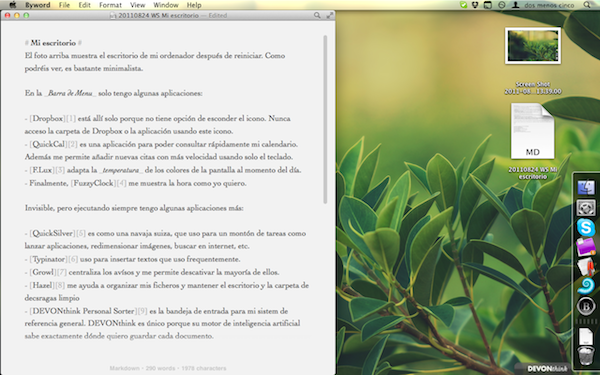The image size is (600, 375).
Task: Click the [Typinator] link text
Action: [49, 259]
